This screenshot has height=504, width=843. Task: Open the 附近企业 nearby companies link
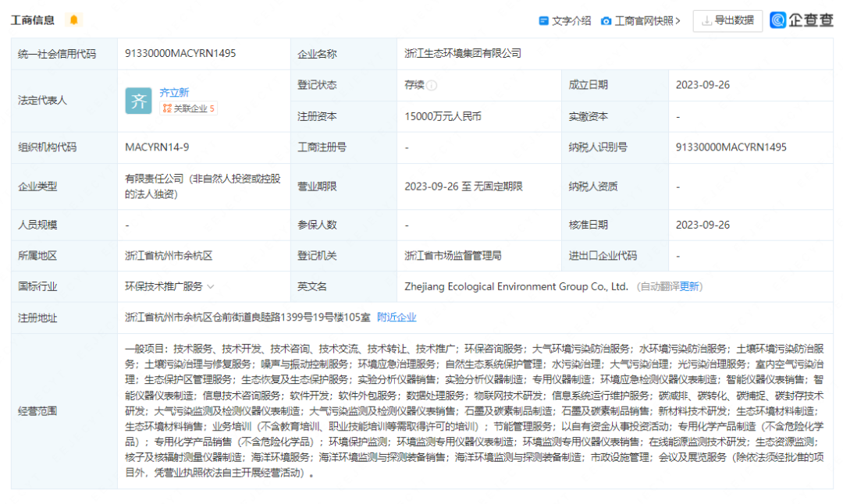click(397, 317)
